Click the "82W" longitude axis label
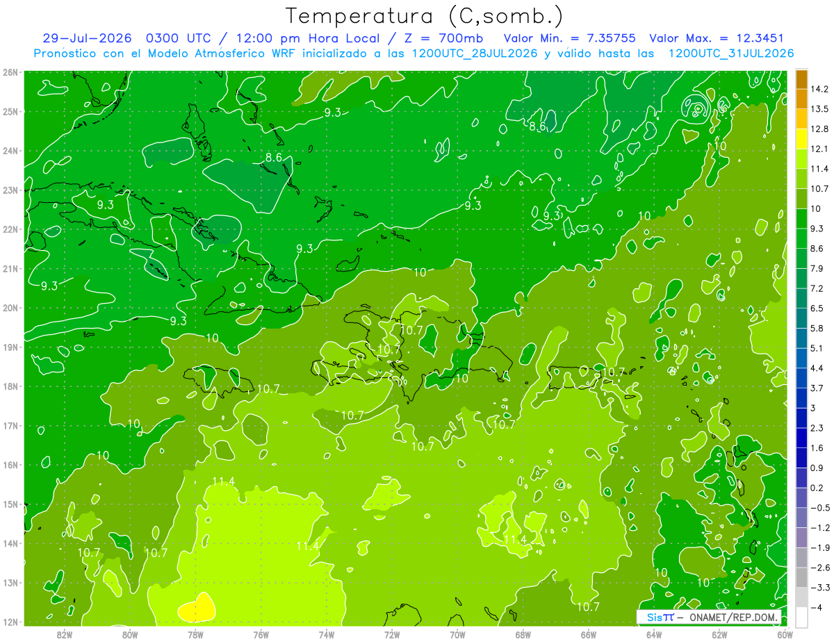Viewport: 834px width, 644px height. point(64,634)
